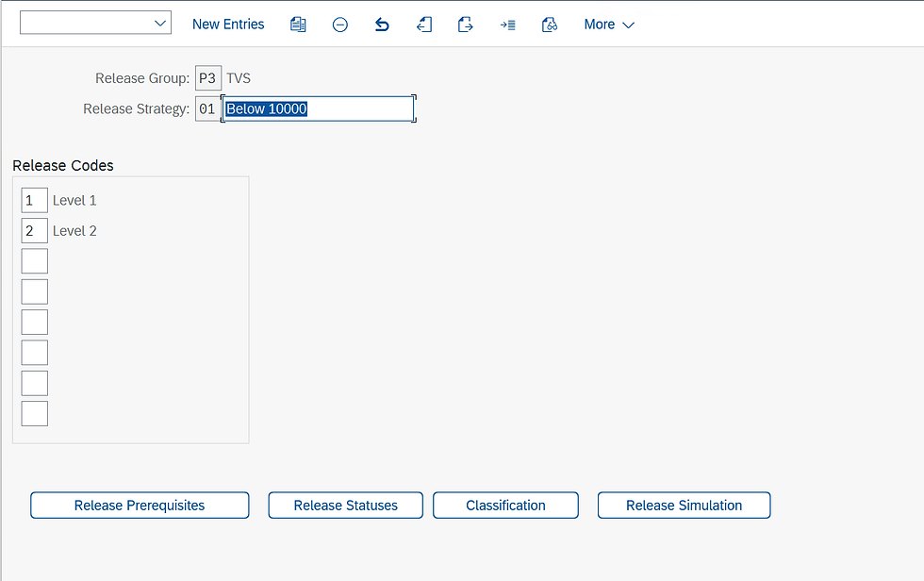Click the Undo Change arrow icon

click(x=382, y=25)
